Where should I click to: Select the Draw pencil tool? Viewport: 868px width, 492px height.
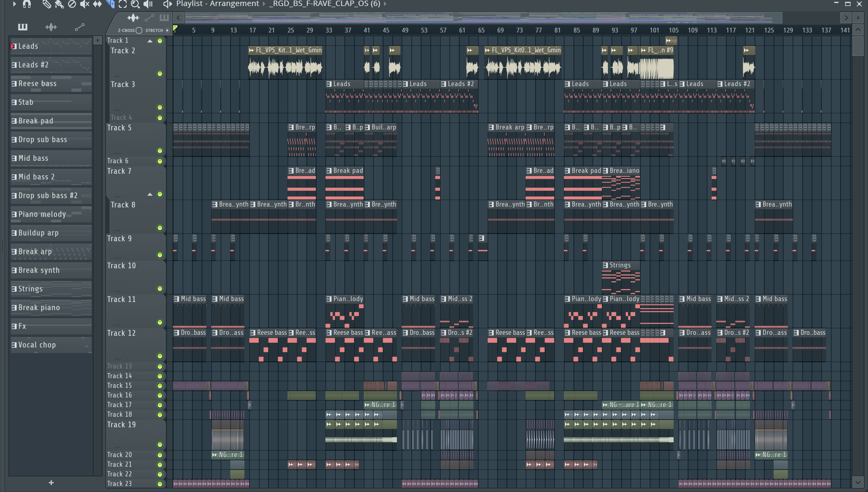coord(46,4)
